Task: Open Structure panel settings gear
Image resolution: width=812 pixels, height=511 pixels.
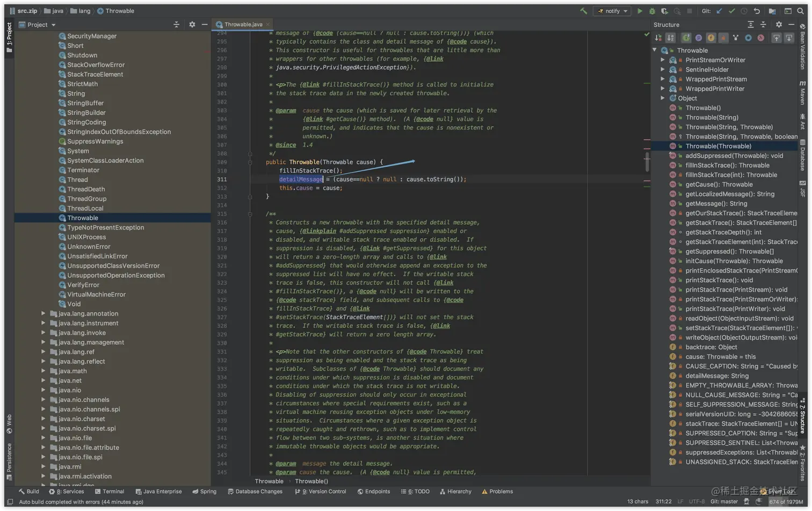Action: pos(779,25)
